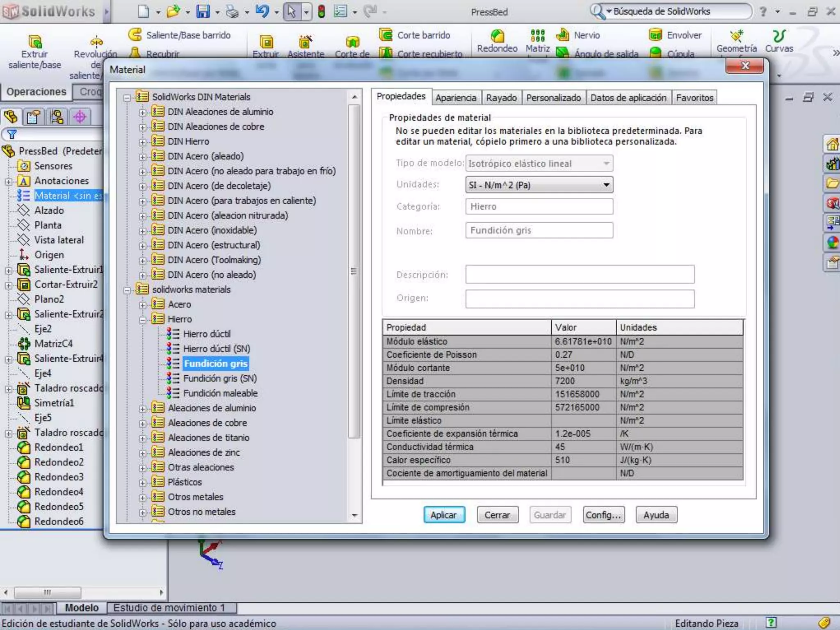Screen dimensions: 840x630
Task: Click the Cerrar button
Action: tap(497, 515)
